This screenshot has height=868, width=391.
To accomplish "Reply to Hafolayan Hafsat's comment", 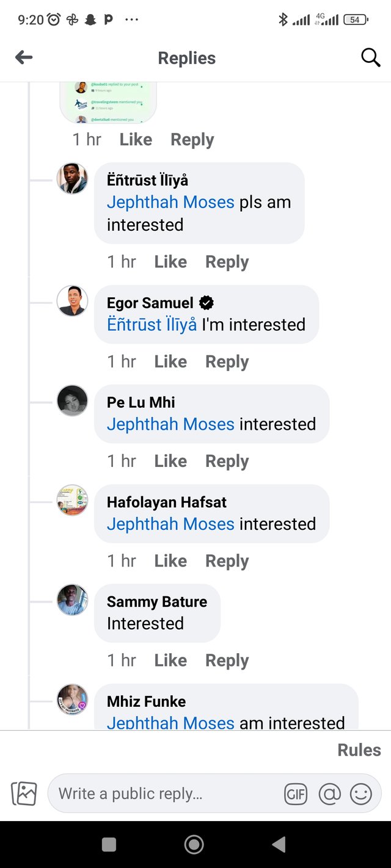I will [x=227, y=561].
